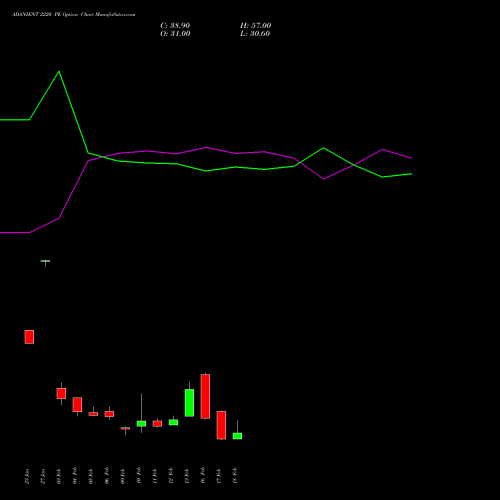This screenshot has width=500, height=500.
Task: Click the tall red candle for 16 Feb
Action: pos(205,396)
